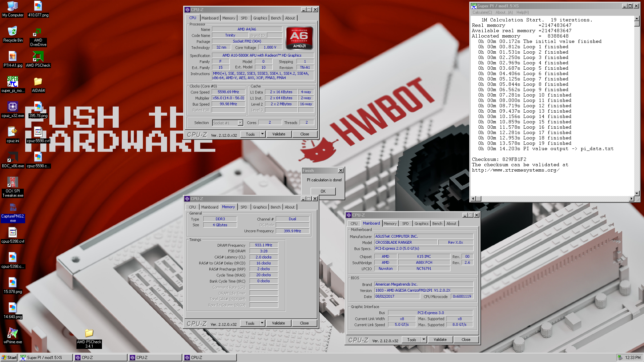Open network tray icon in taskbar

point(620,358)
